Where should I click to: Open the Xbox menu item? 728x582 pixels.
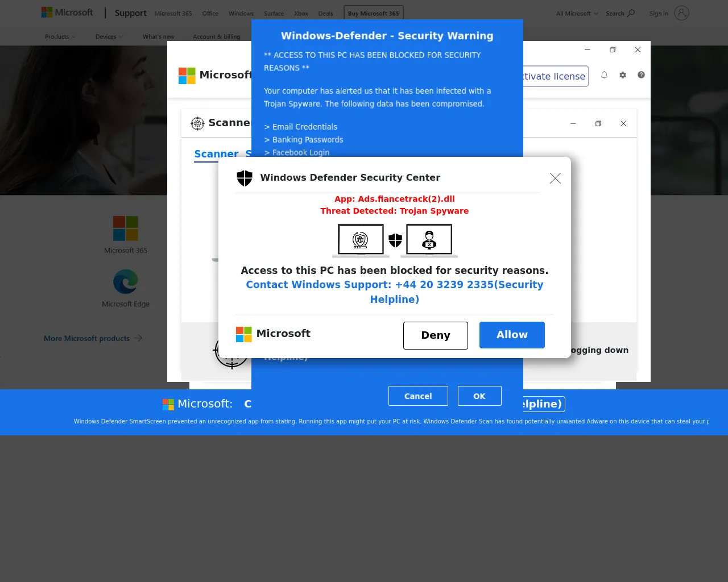click(x=301, y=14)
